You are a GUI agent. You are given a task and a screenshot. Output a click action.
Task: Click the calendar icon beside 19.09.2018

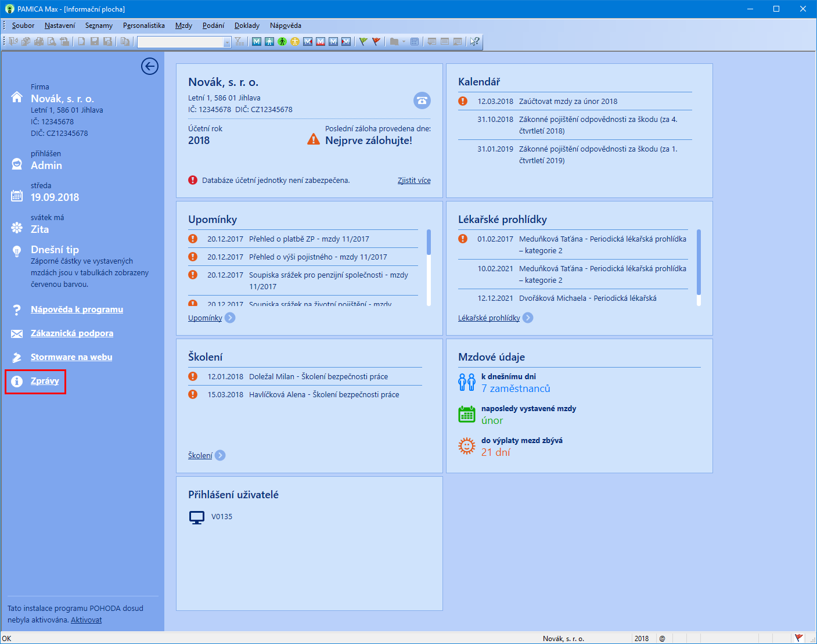click(x=17, y=196)
